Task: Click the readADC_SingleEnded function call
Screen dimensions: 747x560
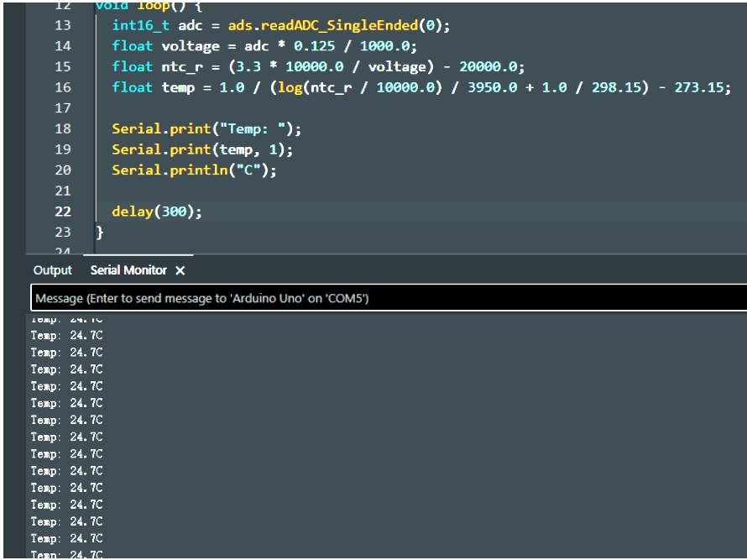Action: click(343, 25)
